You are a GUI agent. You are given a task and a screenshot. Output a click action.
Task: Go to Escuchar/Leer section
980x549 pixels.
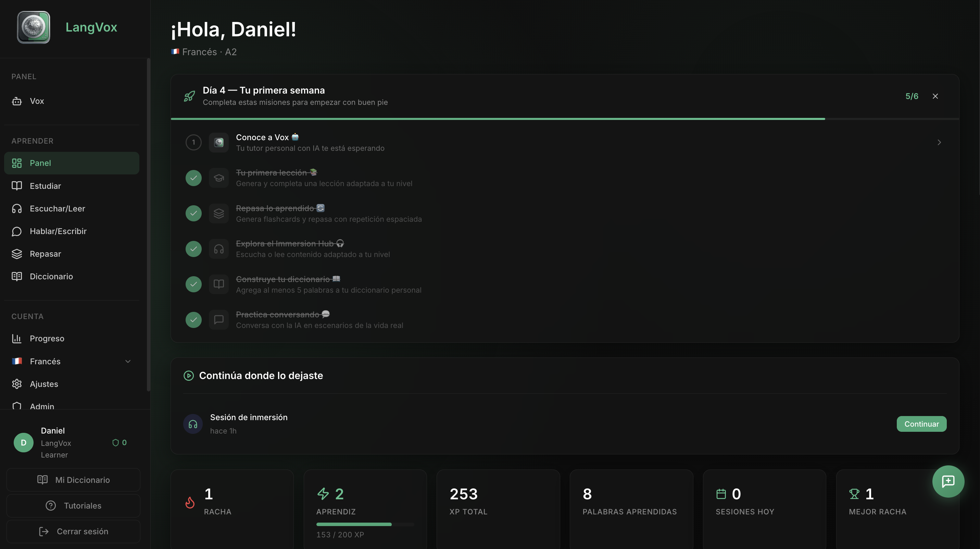[x=72, y=208]
